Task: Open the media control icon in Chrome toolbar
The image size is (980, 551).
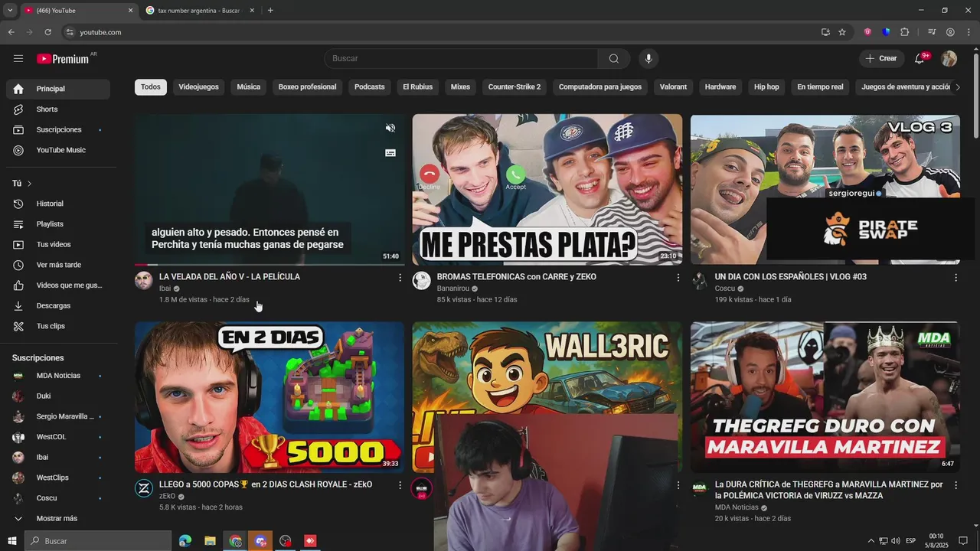Action: [x=932, y=32]
